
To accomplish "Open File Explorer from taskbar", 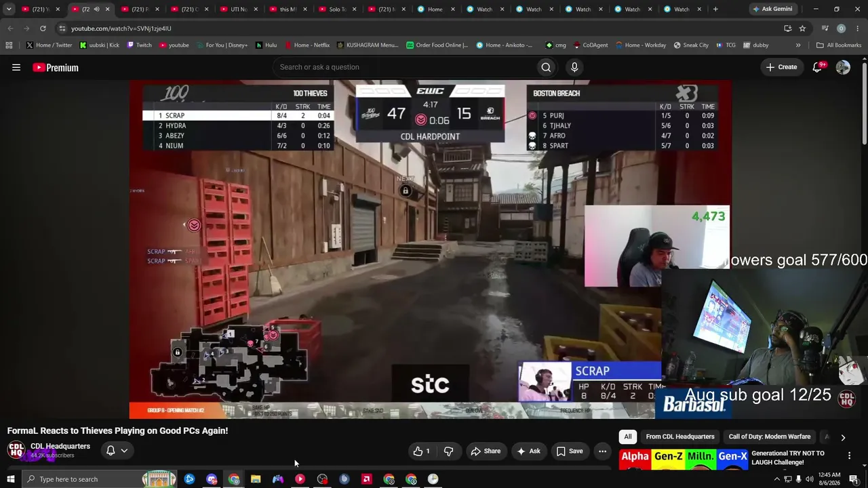I will (x=256, y=479).
